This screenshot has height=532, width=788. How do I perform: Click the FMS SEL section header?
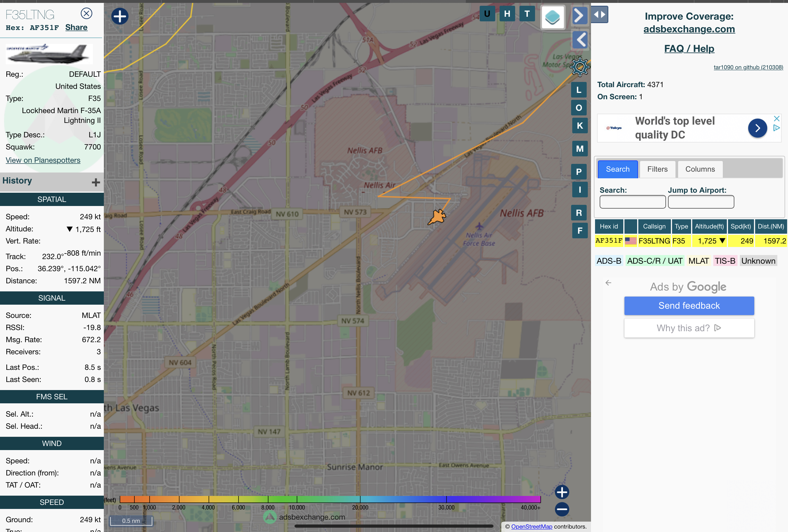coord(52,396)
